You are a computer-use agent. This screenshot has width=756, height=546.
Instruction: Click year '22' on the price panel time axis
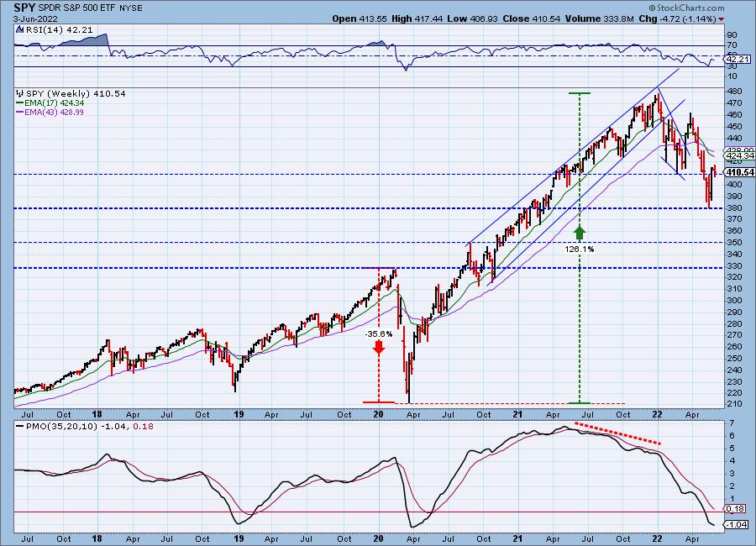coord(657,414)
